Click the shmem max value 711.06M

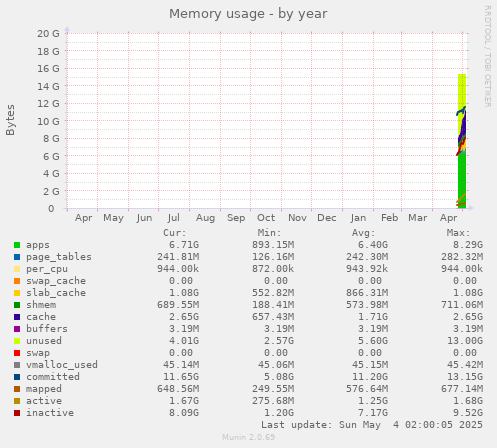click(462, 305)
